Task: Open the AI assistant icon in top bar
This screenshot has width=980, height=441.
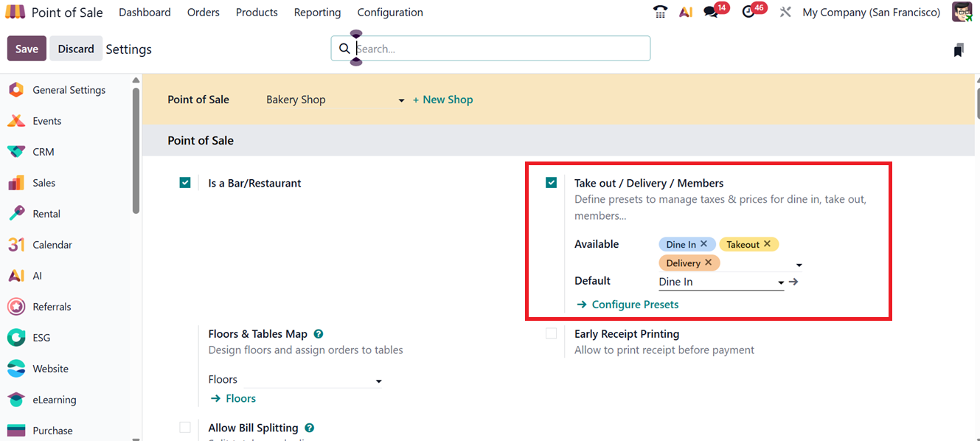Action: coord(686,12)
